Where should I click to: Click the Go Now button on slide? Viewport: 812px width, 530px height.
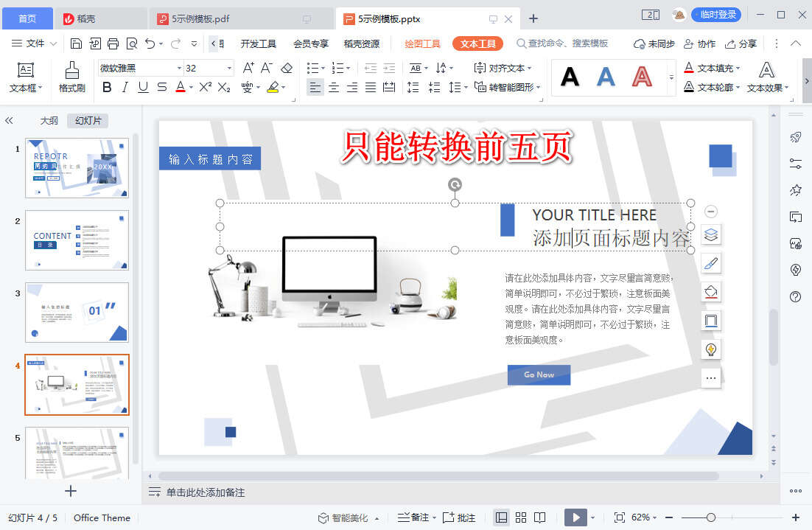pos(539,374)
